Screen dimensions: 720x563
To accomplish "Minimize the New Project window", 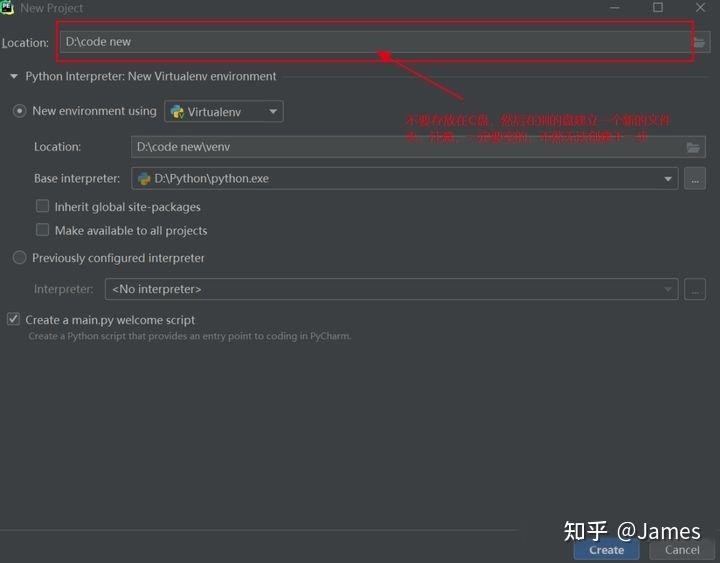I will click(x=615, y=7).
